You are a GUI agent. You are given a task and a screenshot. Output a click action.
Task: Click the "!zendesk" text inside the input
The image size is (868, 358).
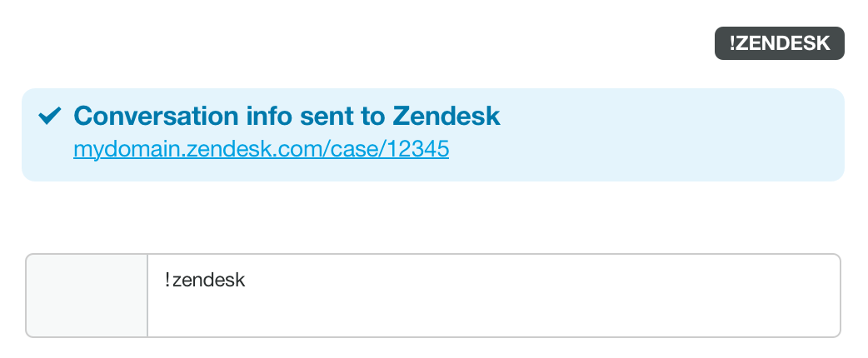click(205, 280)
